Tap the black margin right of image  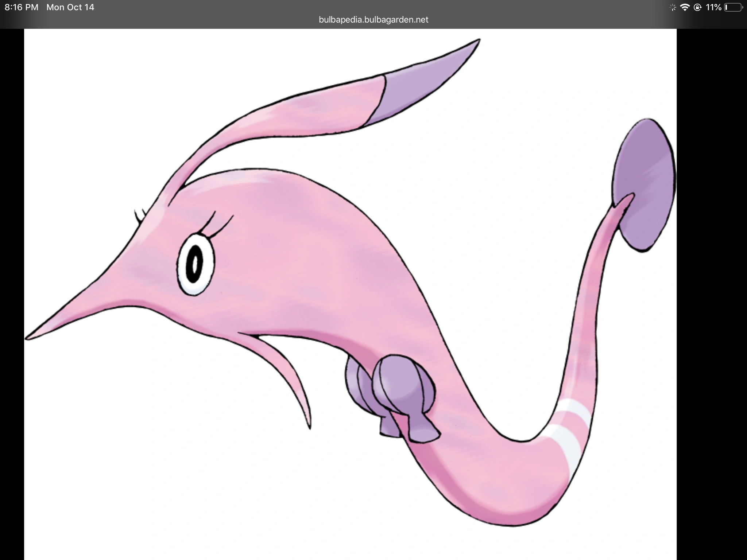coord(711,292)
